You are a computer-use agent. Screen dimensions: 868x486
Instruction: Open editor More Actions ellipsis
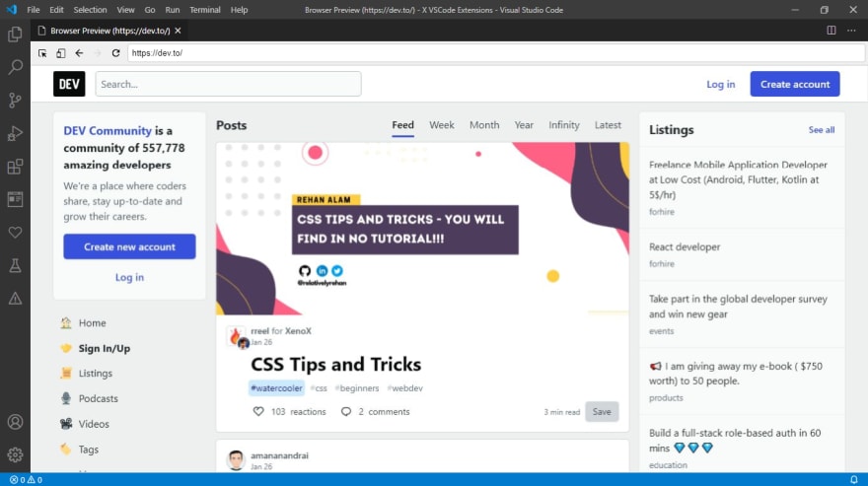(851, 31)
